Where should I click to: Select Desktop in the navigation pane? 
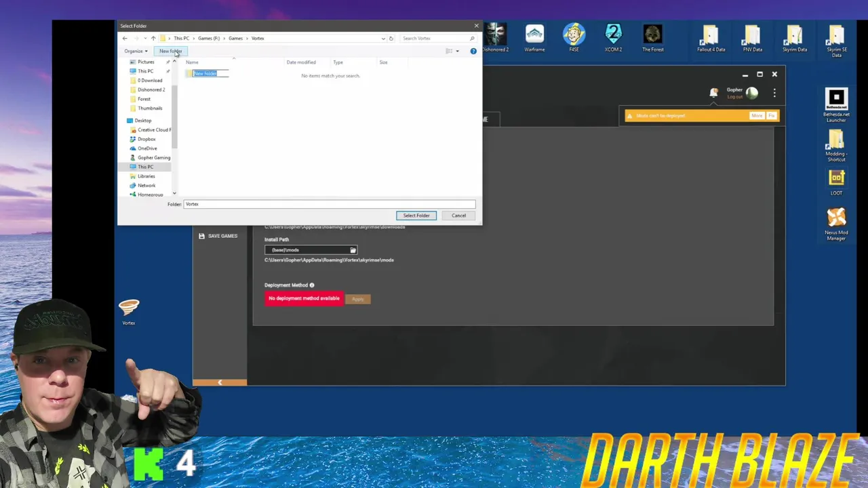(142, 121)
